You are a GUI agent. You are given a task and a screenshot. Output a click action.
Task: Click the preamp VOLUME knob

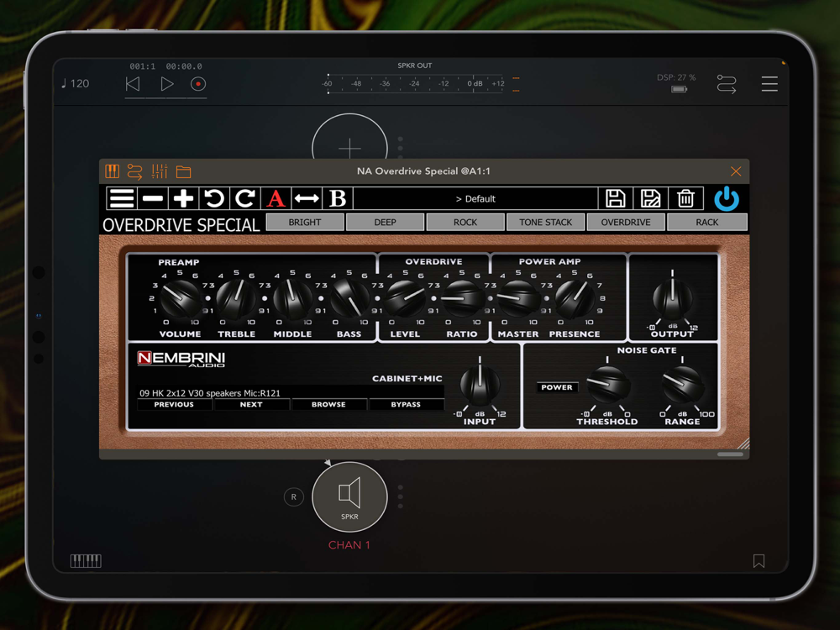click(x=180, y=299)
